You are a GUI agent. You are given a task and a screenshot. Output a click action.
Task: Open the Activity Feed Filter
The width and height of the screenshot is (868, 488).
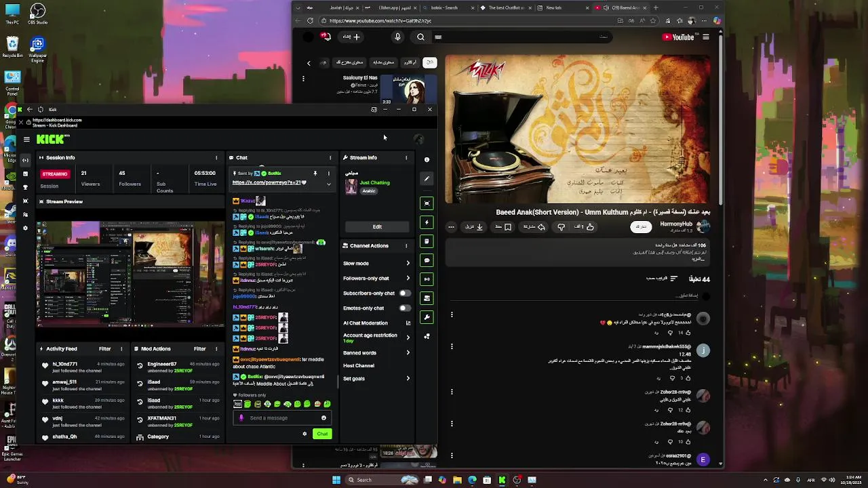104,349
